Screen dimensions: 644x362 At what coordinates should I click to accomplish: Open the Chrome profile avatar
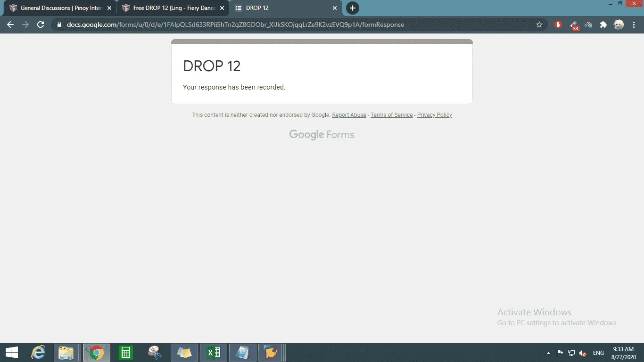coord(619,25)
